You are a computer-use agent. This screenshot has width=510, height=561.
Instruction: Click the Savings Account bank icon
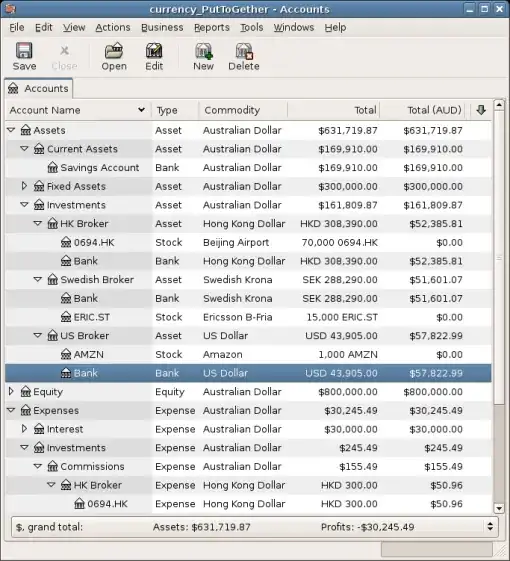point(53,167)
